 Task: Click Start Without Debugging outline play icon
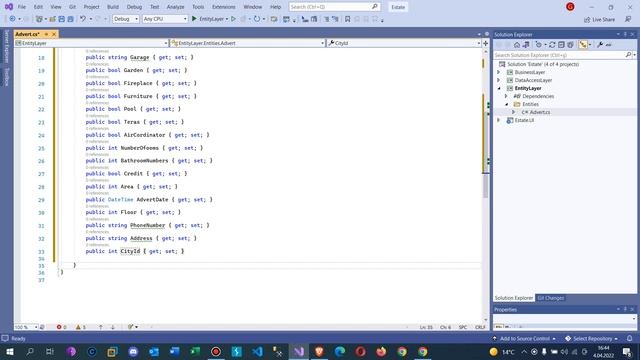[233, 19]
